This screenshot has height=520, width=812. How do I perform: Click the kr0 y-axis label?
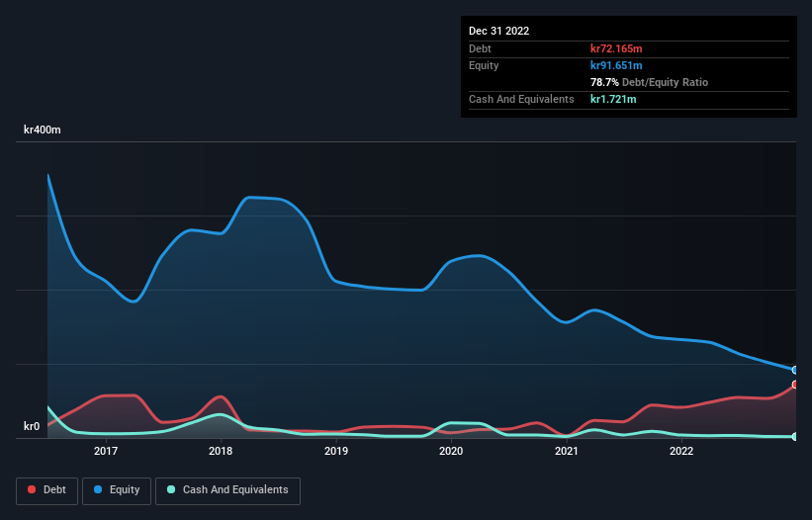coord(32,426)
